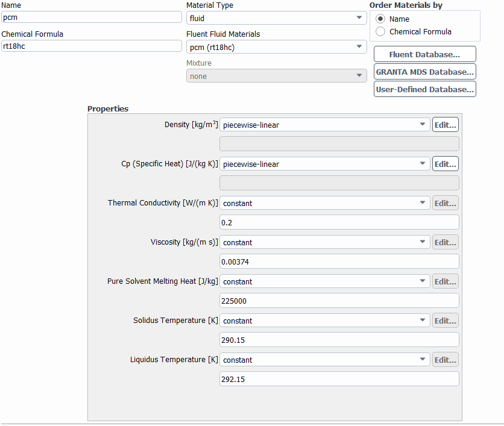The height and width of the screenshot is (426, 504).
Task: Click Edit button for Cp Specific Heat
Action: [x=445, y=164]
